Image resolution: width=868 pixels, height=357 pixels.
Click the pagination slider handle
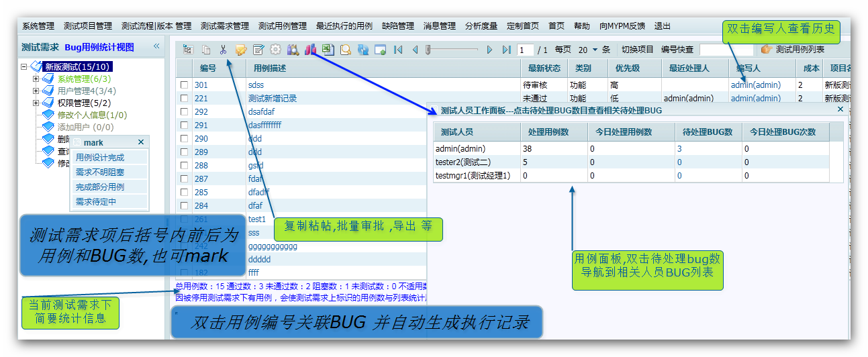(x=428, y=50)
